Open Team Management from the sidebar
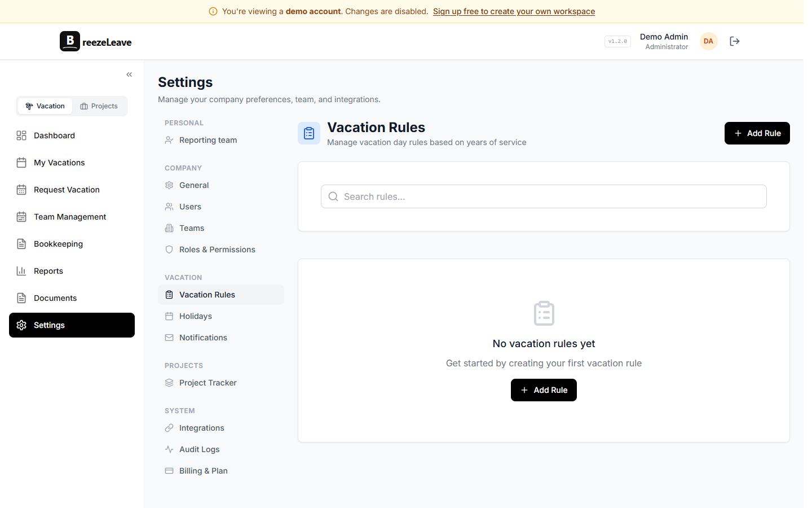812x508 pixels. pos(72,217)
